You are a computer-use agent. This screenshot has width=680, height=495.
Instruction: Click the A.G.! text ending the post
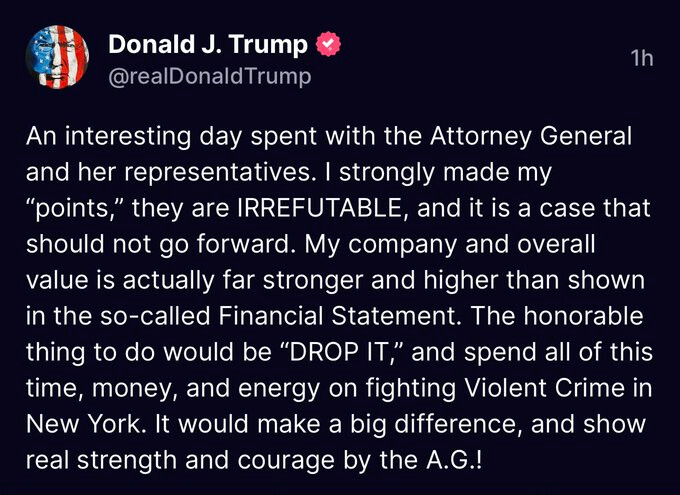tap(454, 460)
